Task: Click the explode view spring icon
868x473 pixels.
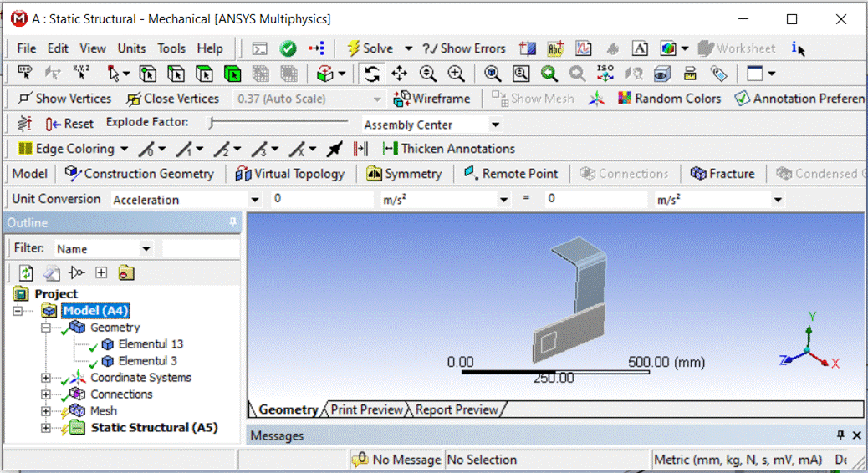Action: tap(24, 124)
